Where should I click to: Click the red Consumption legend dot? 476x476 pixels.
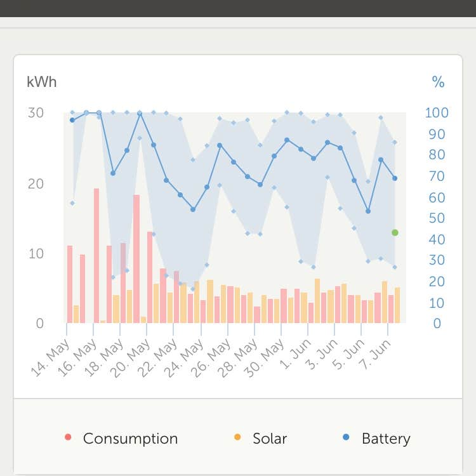pos(69,437)
